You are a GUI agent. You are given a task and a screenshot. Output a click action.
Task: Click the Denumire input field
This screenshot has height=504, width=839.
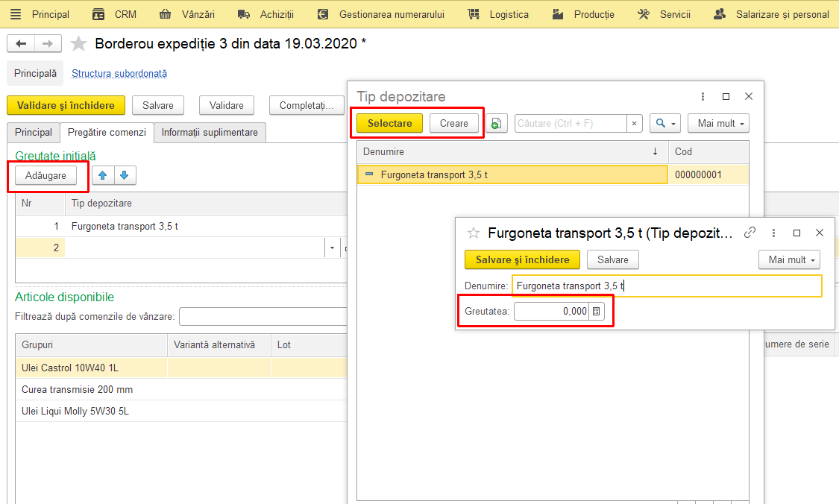(x=667, y=286)
